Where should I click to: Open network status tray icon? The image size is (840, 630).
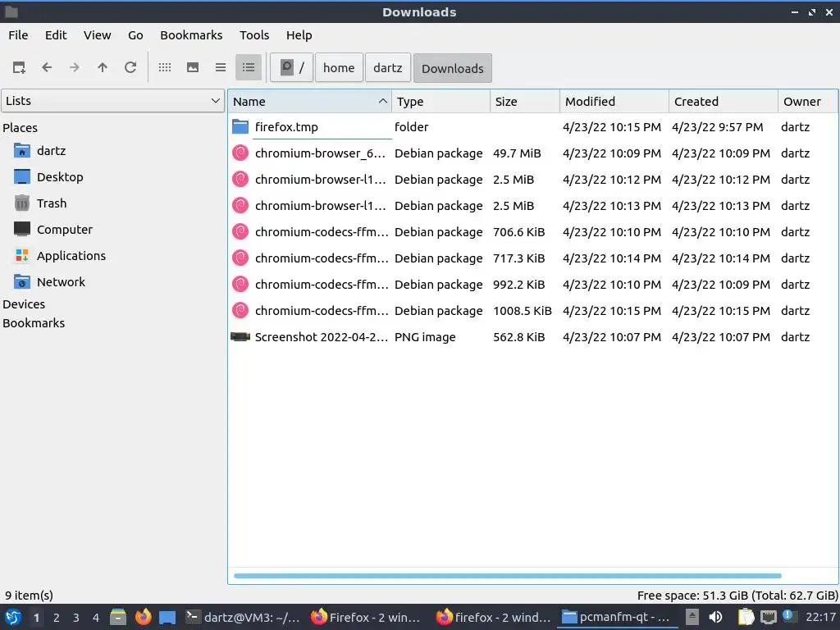coord(768,618)
